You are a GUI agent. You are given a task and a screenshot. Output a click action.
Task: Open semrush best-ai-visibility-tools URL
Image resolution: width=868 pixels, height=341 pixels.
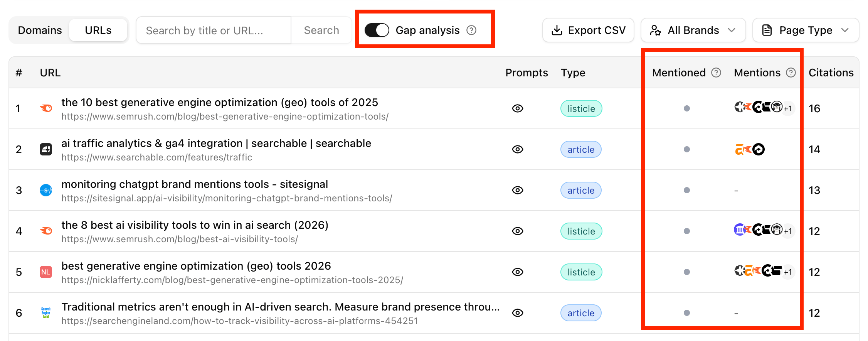coord(180,239)
